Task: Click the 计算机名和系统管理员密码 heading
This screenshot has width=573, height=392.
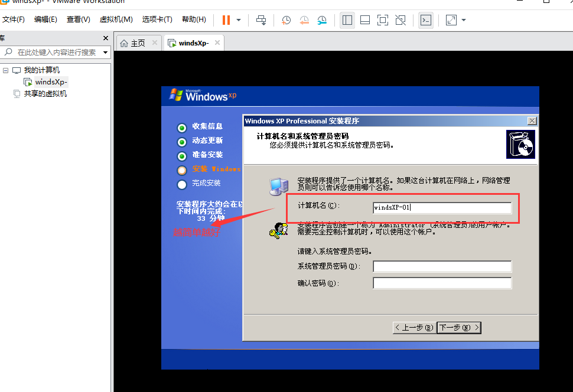Action: (302, 136)
